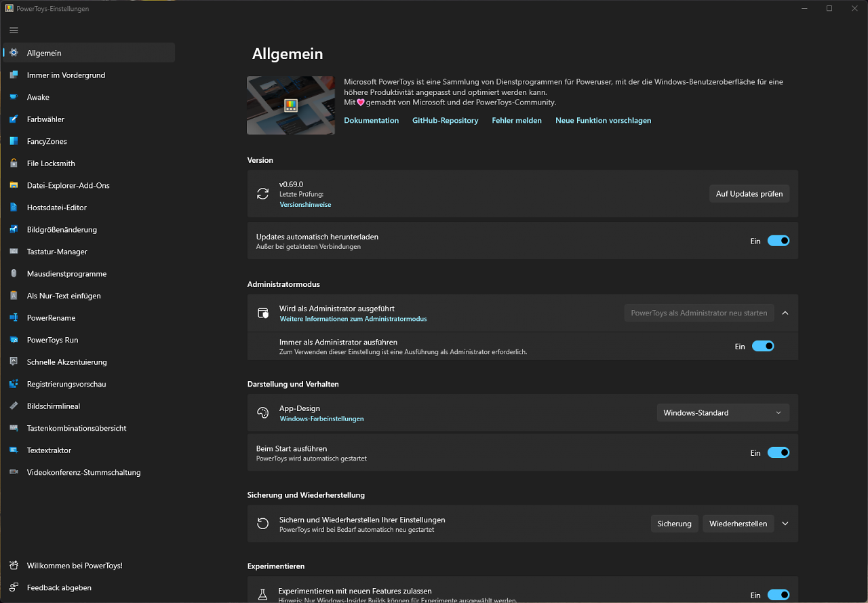Click the Wird als Administrator ausgeführt shield icon

pos(263,313)
